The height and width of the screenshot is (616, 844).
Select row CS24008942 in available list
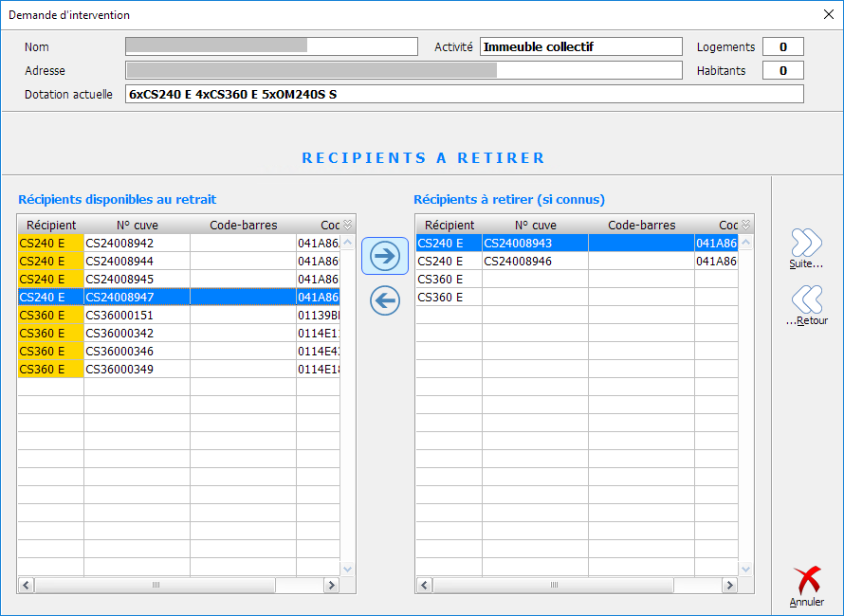[x=137, y=243]
